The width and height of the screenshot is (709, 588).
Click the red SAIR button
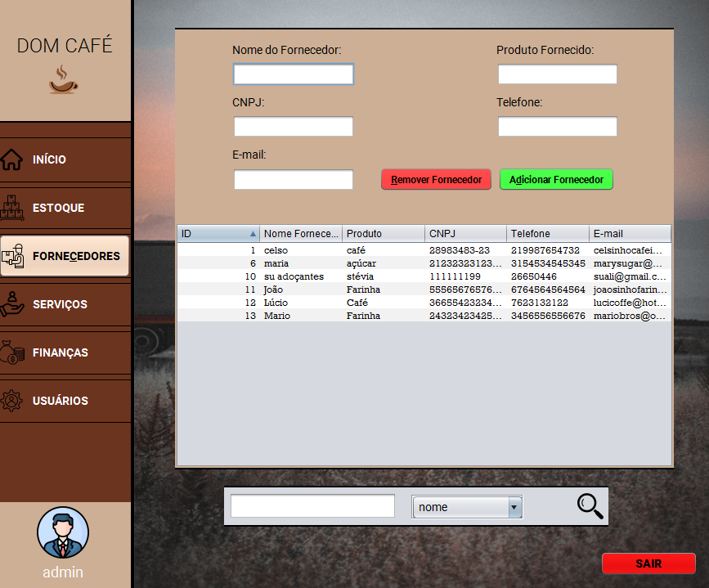(648, 563)
